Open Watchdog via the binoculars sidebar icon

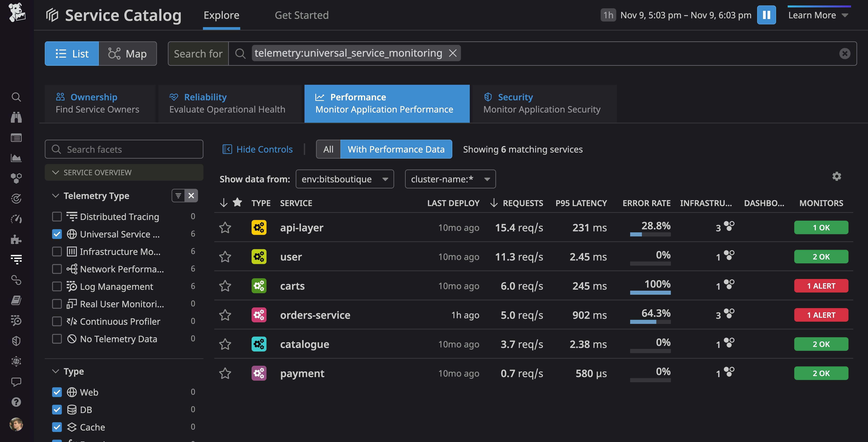click(16, 117)
